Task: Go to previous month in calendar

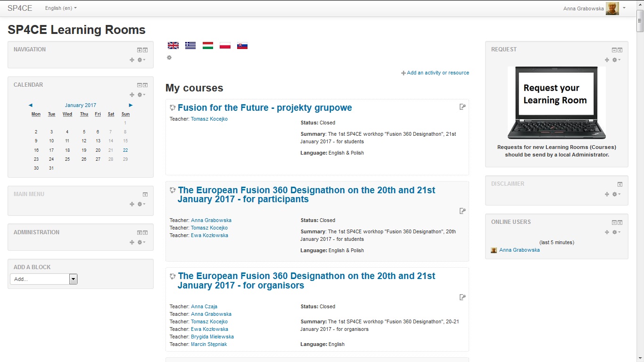Action: click(31, 105)
